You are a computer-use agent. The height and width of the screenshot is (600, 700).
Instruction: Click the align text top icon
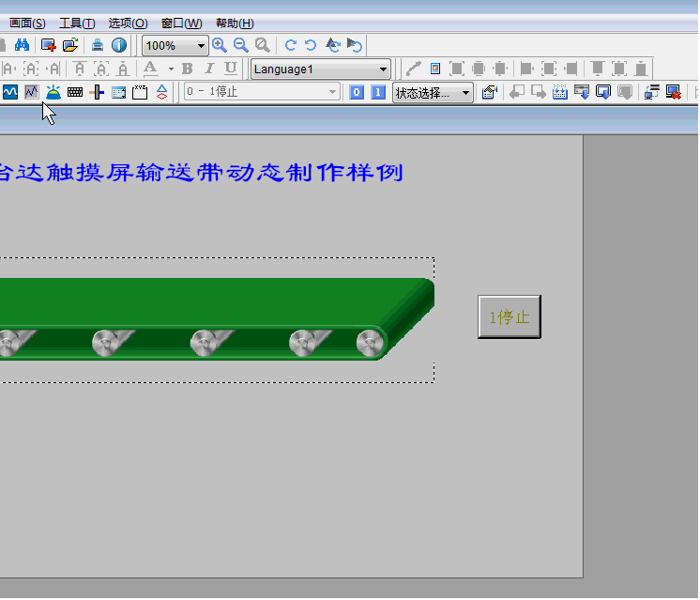80,69
